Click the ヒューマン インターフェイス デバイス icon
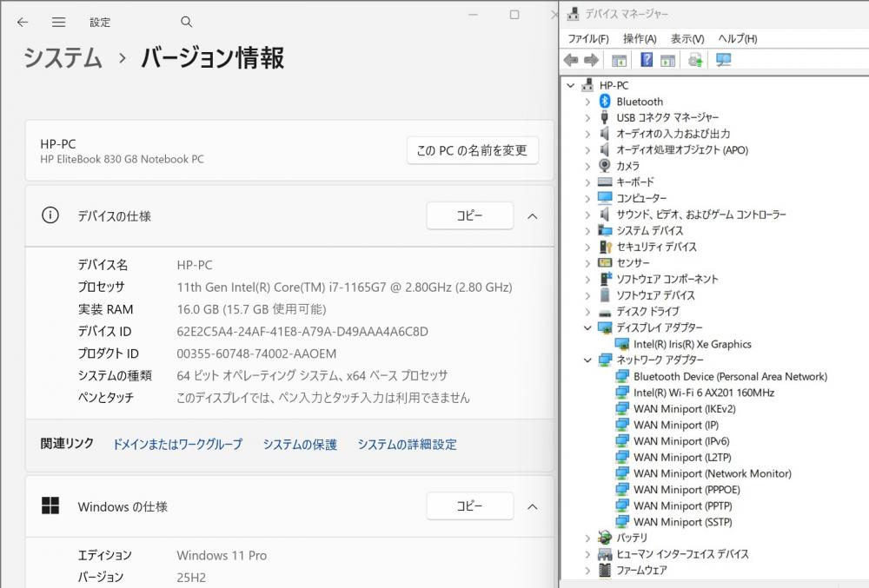 click(x=605, y=553)
